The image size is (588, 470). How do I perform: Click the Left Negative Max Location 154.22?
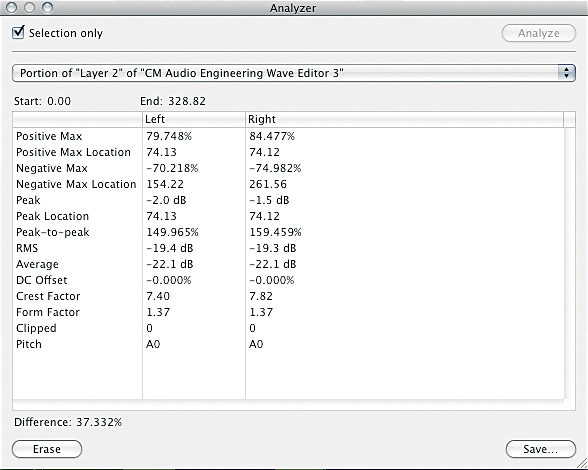pos(165,184)
